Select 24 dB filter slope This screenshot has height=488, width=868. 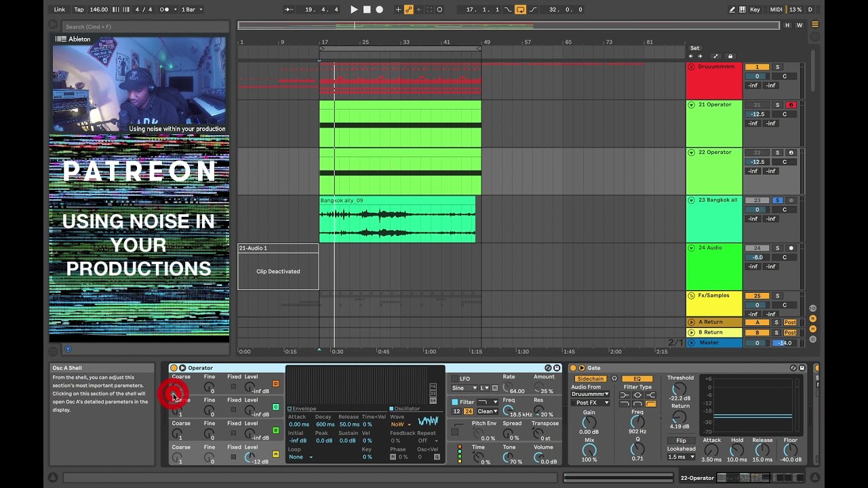[468, 411]
